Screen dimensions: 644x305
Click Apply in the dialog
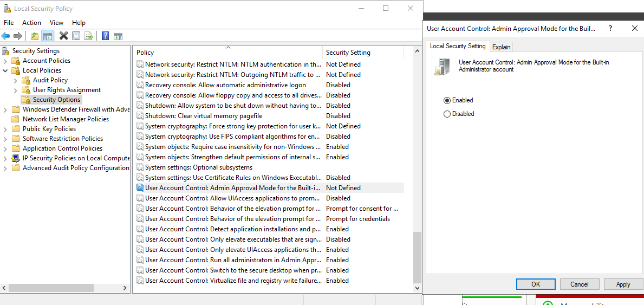point(623,284)
